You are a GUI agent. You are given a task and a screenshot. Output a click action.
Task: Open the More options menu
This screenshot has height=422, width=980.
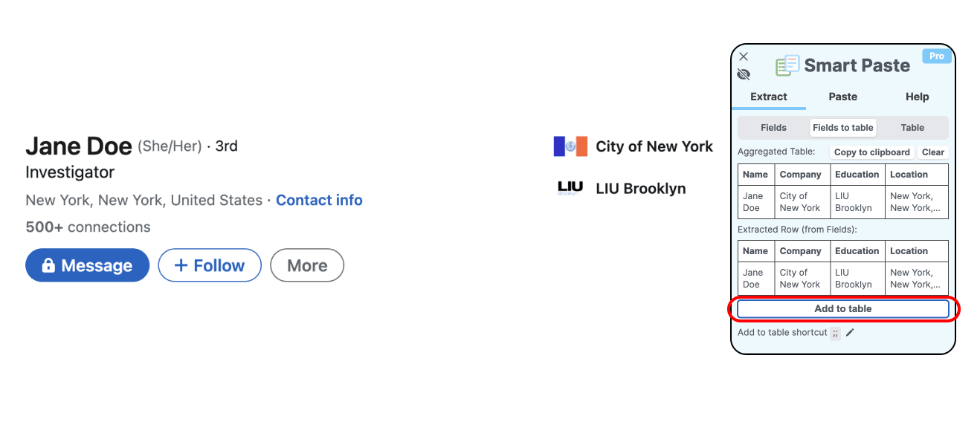coord(307,265)
